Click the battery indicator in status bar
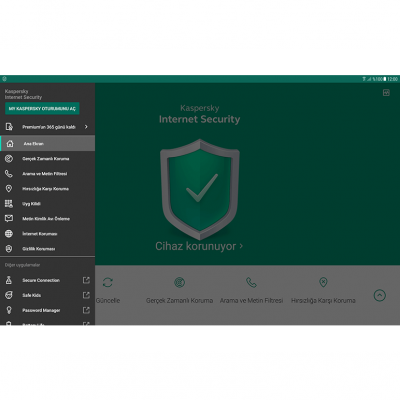This screenshot has height=400, width=400. [x=385, y=79]
